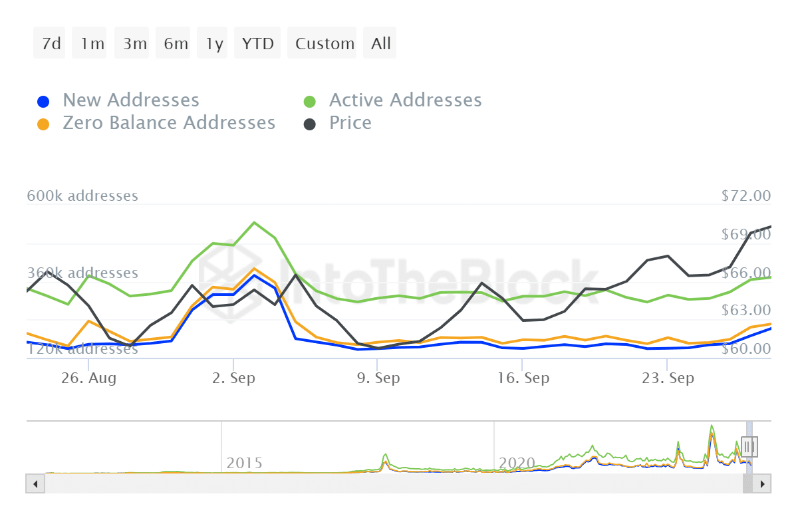Hide the Zero Balance Addresses series
Screen dimensions: 798x532
click(169, 123)
